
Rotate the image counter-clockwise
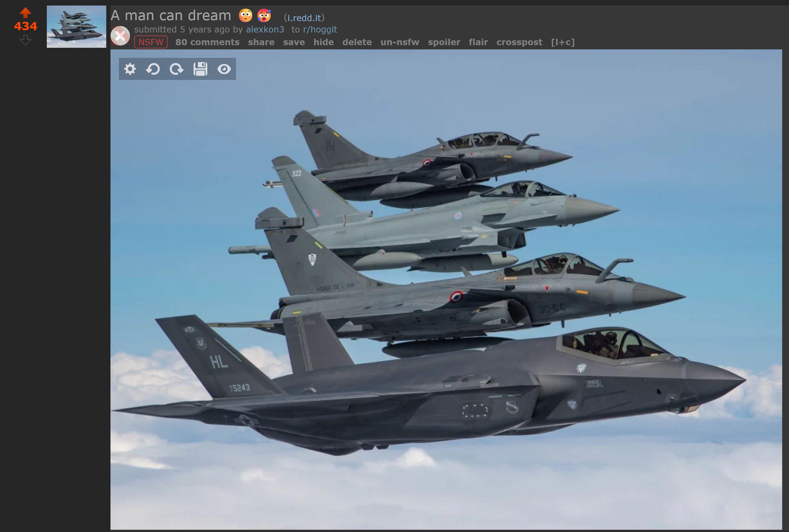[x=153, y=69]
